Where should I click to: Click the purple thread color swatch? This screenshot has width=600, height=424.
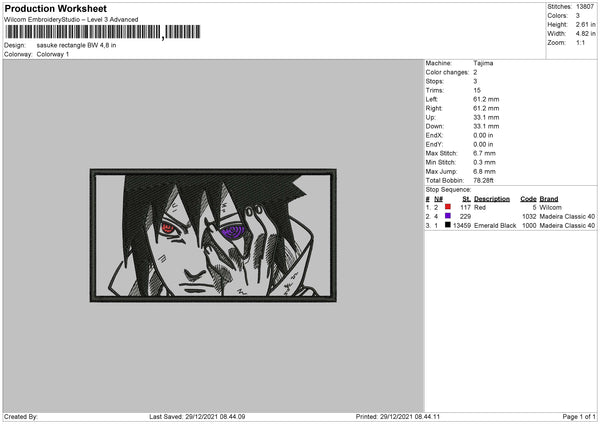(448, 216)
